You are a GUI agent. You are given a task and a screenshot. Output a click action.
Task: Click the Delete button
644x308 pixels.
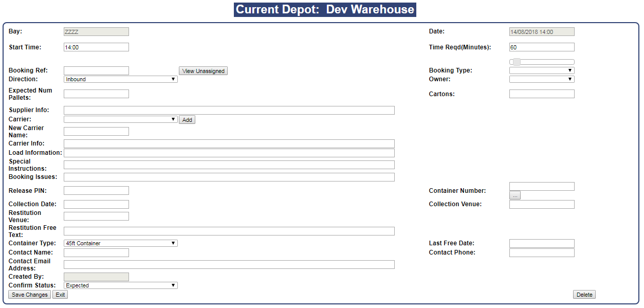tap(584, 295)
